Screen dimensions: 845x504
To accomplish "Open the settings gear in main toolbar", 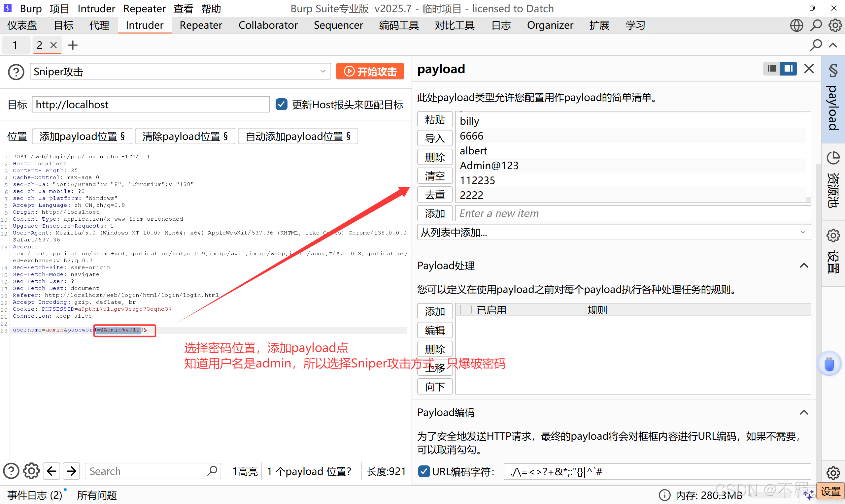I will pos(834,25).
